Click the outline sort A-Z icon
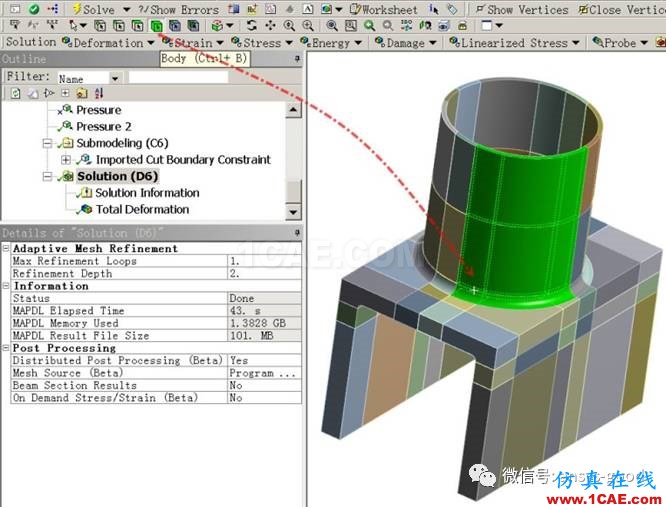666x507 pixels. pos(99,93)
